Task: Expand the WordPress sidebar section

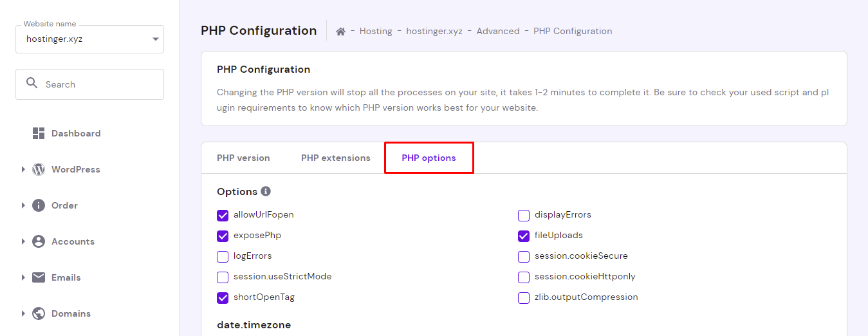Action: pyautogui.click(x=23, y=169)
